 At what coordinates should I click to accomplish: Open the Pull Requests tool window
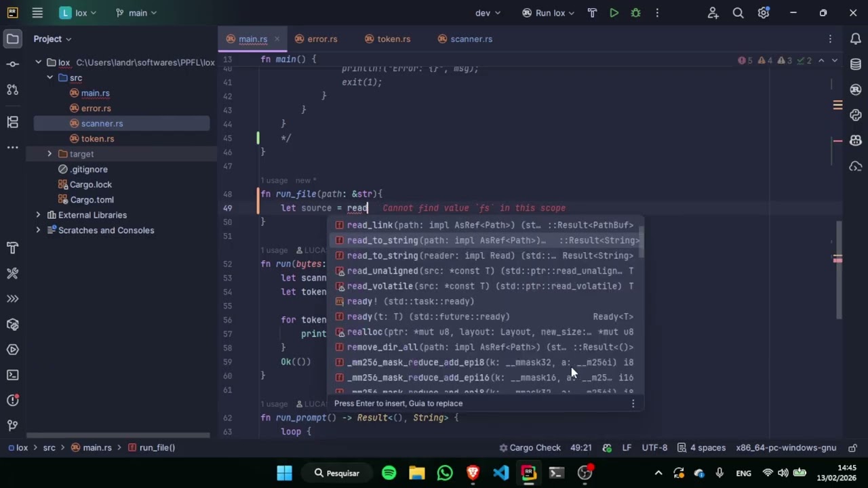pyautogui.click(x=12, y=89)
